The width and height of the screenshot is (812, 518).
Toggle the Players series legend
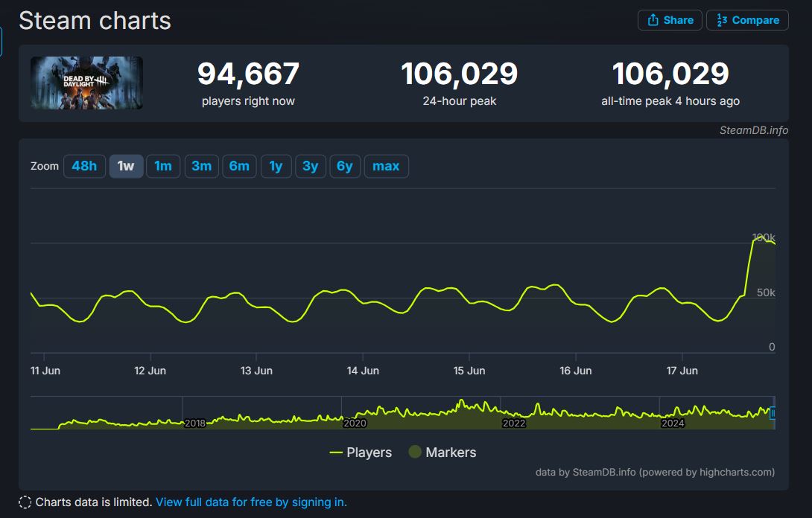[x=361, y=453]
